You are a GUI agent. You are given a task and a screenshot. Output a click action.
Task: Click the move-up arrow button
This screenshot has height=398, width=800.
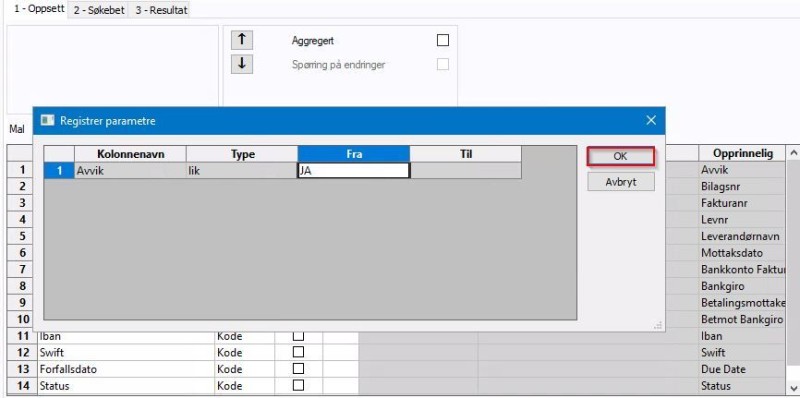pyautogui.click(x=242, y=40)
